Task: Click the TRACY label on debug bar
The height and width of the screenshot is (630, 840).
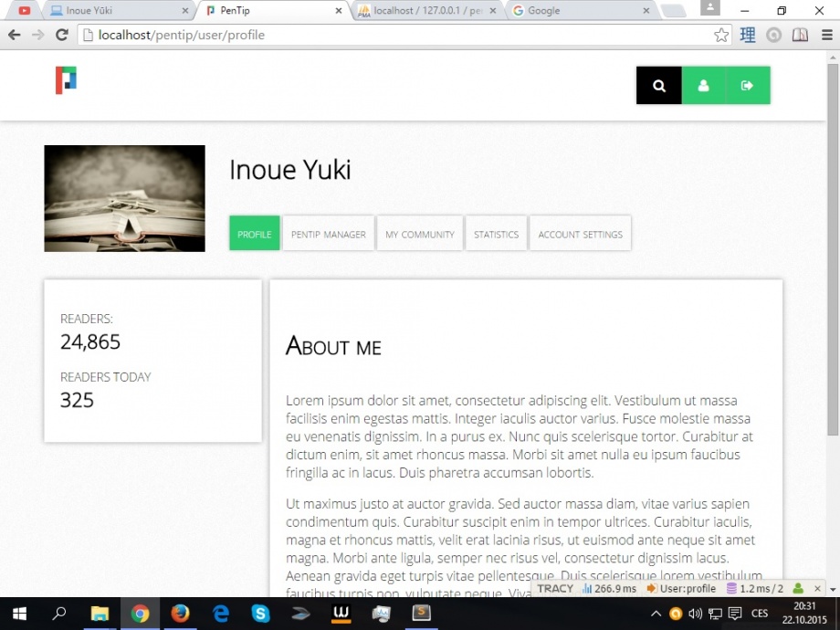Action: [555, 588]
